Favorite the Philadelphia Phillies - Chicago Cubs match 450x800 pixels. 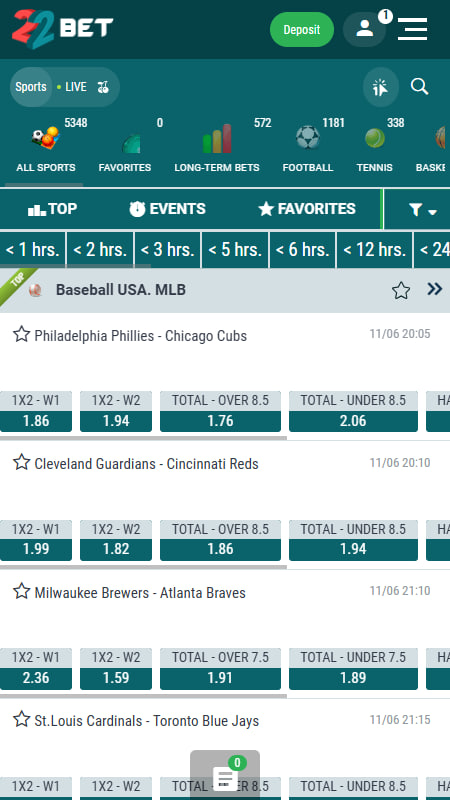[21, 335]
